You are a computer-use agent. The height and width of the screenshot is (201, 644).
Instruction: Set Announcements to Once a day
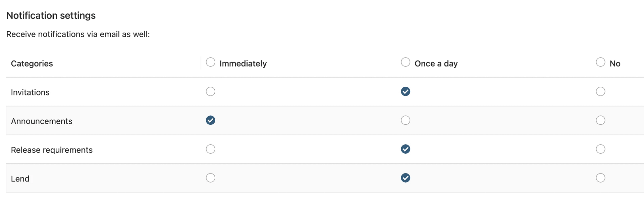[406, 120]
